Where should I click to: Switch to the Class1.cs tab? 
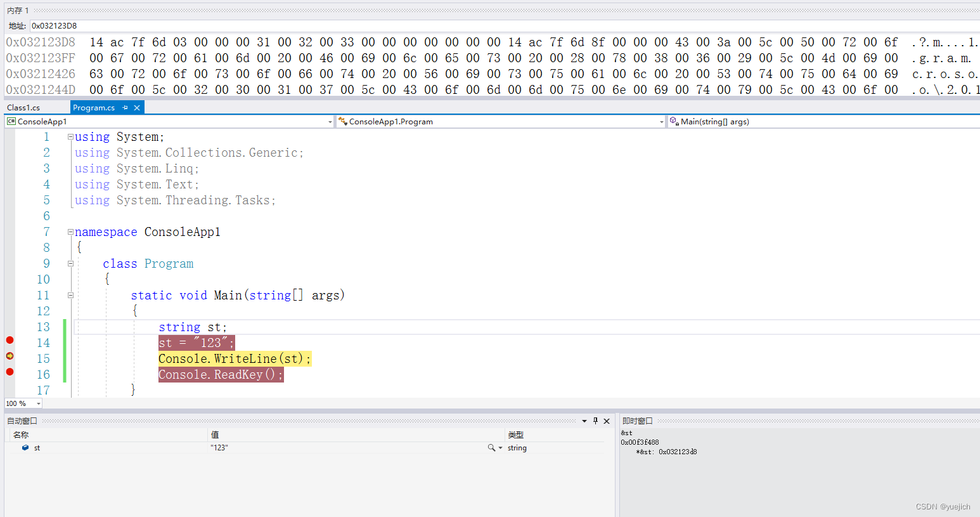pos(23,108)
